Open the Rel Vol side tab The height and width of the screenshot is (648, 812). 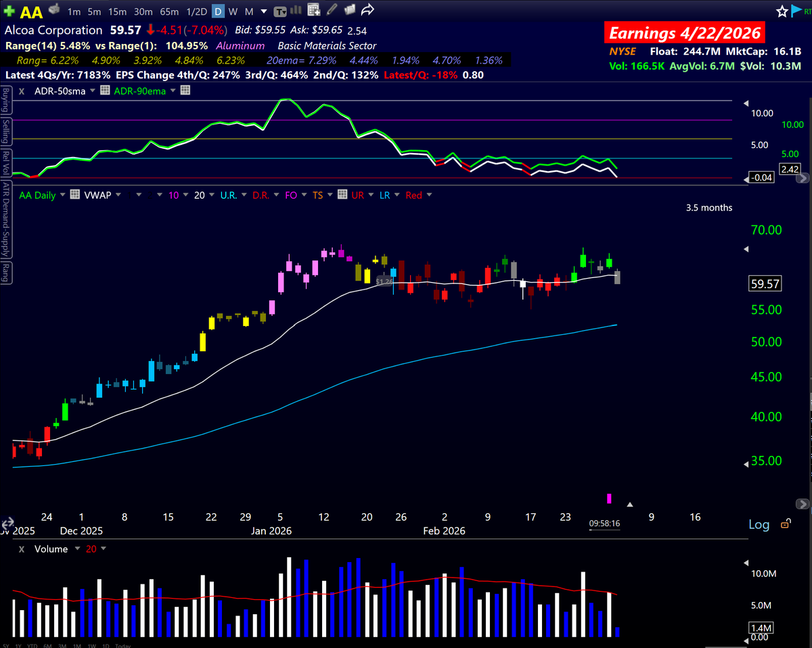click(x=5, y=162)
